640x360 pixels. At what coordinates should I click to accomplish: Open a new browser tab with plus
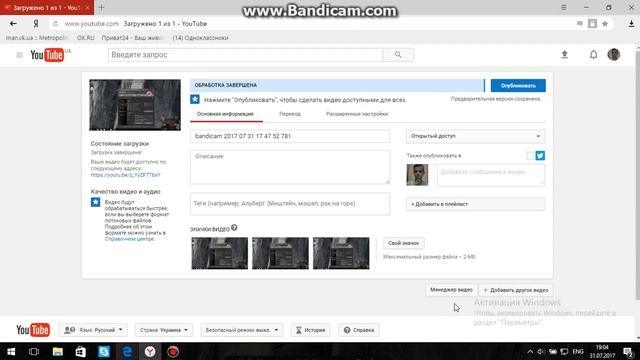(x=101, y=7)
